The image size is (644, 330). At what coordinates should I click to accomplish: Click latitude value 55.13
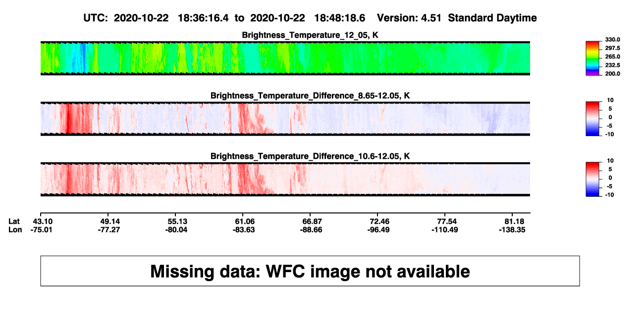[177, 221]
